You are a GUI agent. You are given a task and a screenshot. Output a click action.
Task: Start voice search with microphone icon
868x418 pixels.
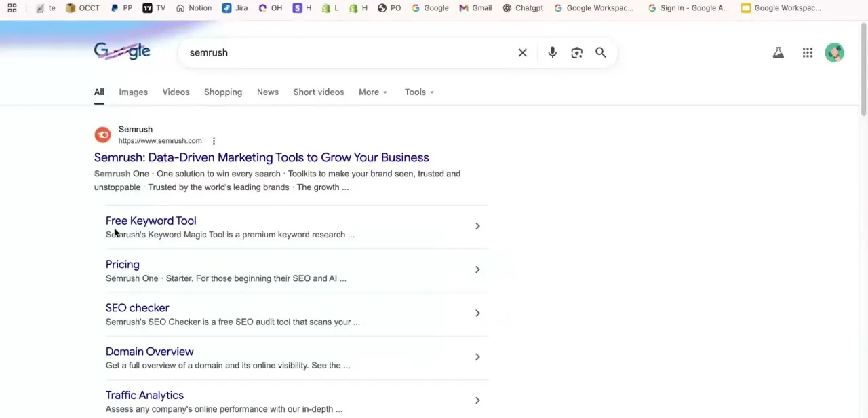[x=553, y=52]
